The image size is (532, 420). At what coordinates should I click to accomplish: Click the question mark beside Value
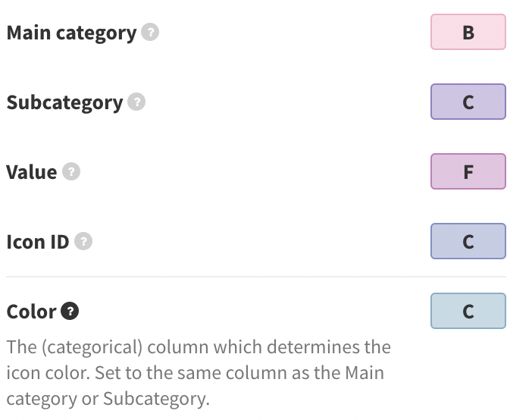coord(71,171)
